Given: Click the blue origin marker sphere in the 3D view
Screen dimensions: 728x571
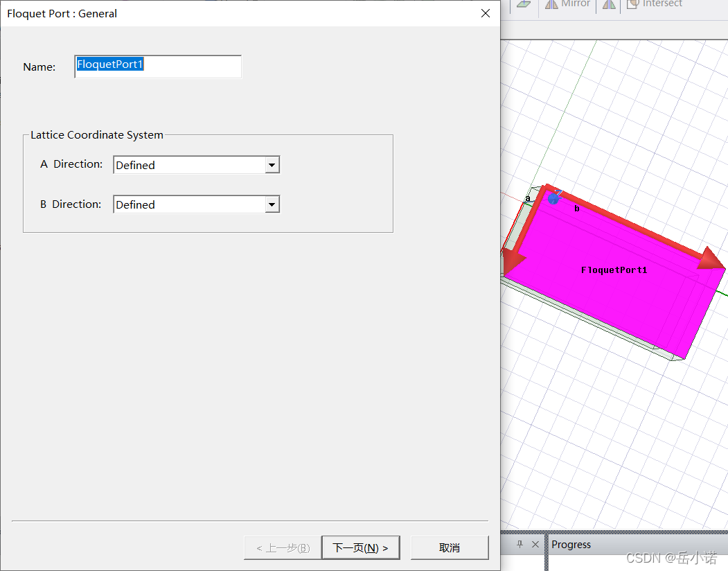Looking at the screenshot, I should click(553, 199).
